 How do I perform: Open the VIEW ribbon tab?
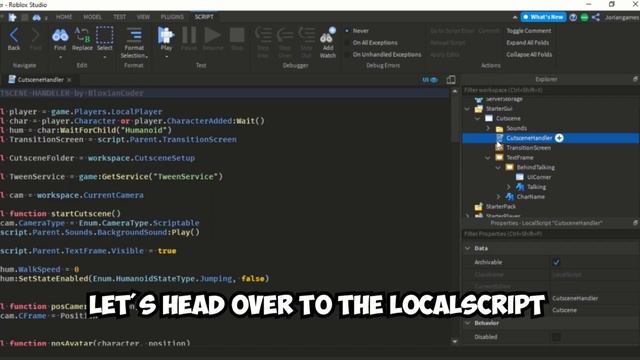[143, 17]
